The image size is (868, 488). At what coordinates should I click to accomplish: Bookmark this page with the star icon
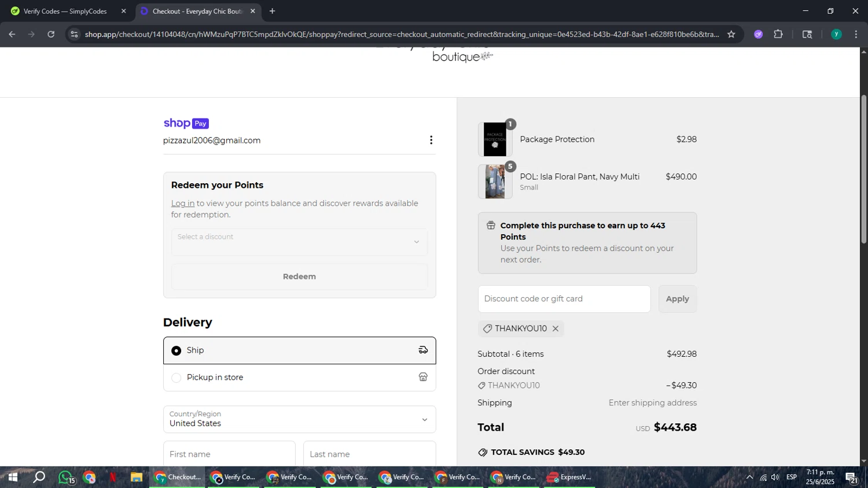(731, 34)
